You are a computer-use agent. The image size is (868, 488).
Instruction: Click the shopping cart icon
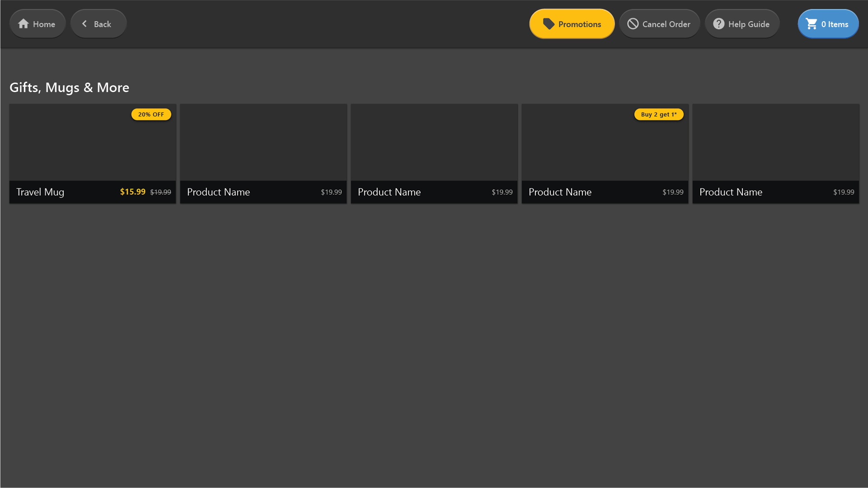811,24
